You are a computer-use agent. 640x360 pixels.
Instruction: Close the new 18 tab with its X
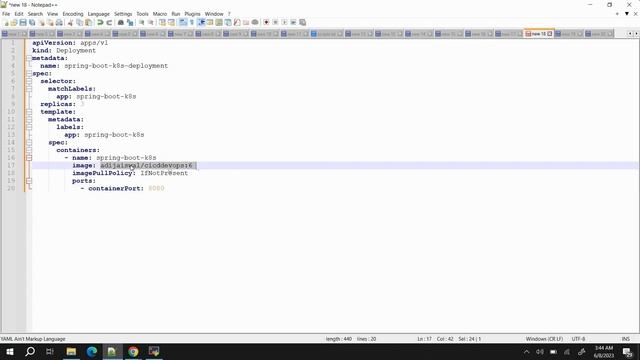pos(550,34)
